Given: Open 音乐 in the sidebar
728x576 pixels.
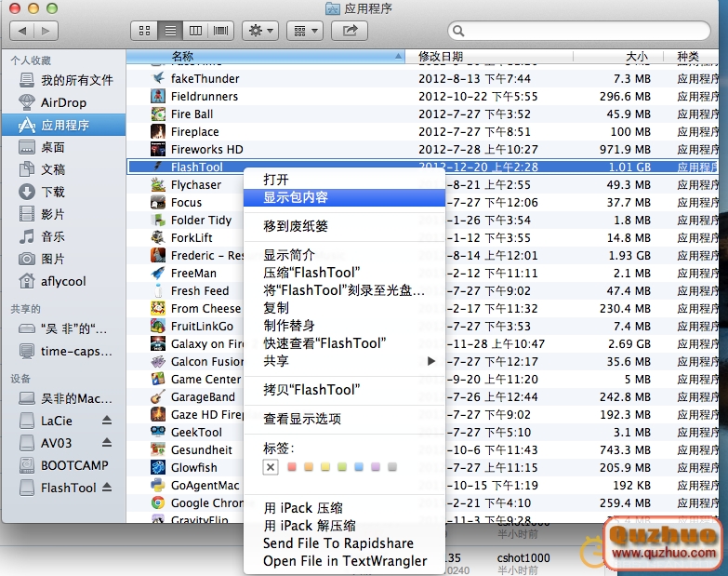Looking at the screenshot, I should tap(63, 236).
